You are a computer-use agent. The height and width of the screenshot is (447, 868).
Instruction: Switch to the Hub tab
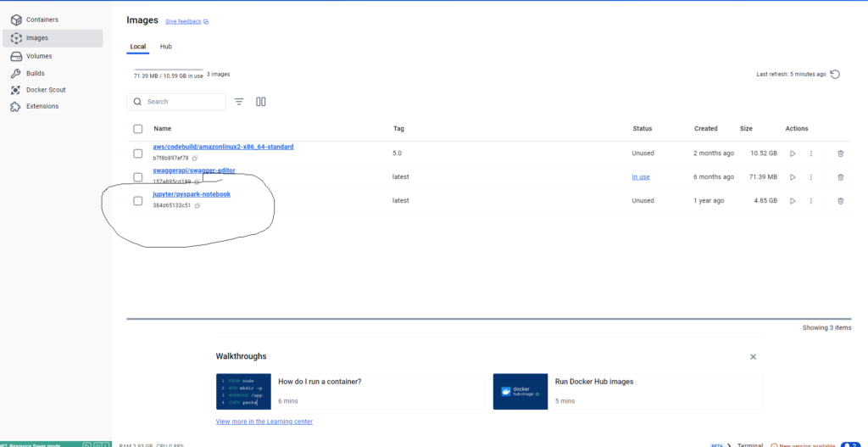click(166, 47)
